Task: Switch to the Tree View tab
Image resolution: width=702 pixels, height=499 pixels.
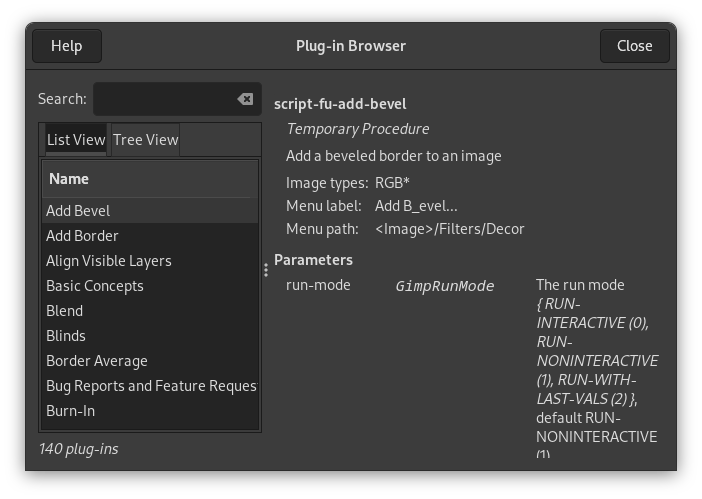Action: pyautogui.click(x=146, y=140)
